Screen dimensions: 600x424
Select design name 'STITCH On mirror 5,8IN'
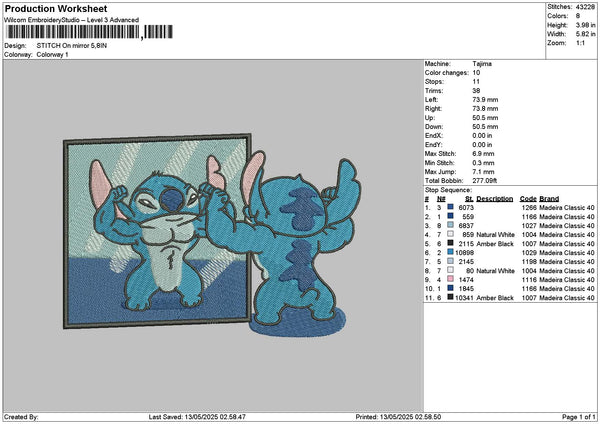pyautogui.click(x=72, y=46)
